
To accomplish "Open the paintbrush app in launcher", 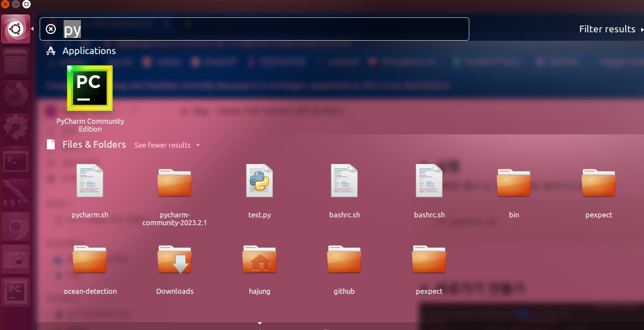I will pyautogui.click(x=16, y=193).
